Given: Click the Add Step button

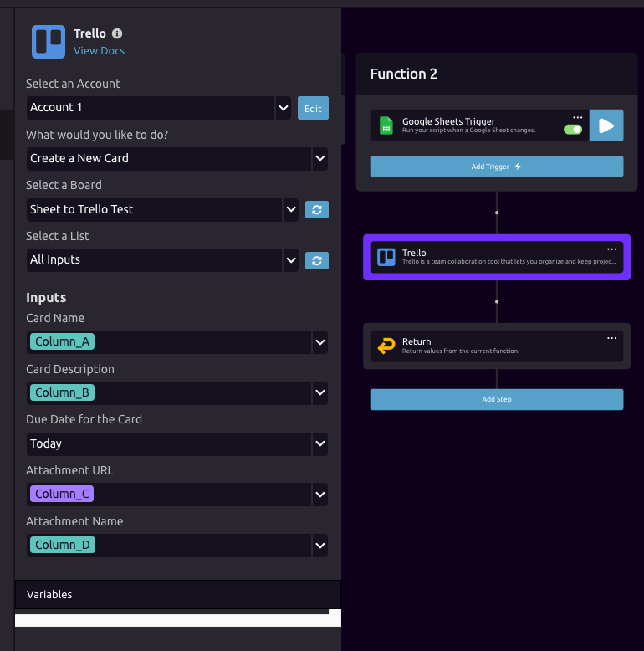Looking at the screenshot, I should [x=497, y=399].
